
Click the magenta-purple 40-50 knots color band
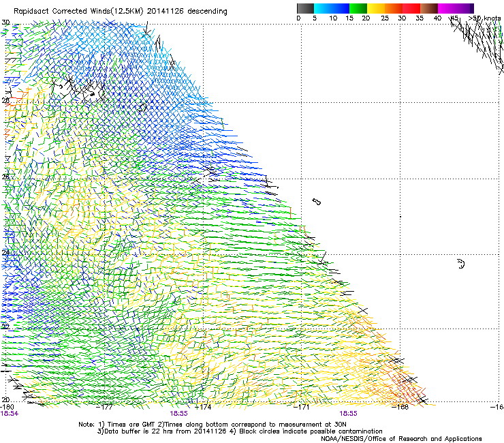(x=456, y=8)
